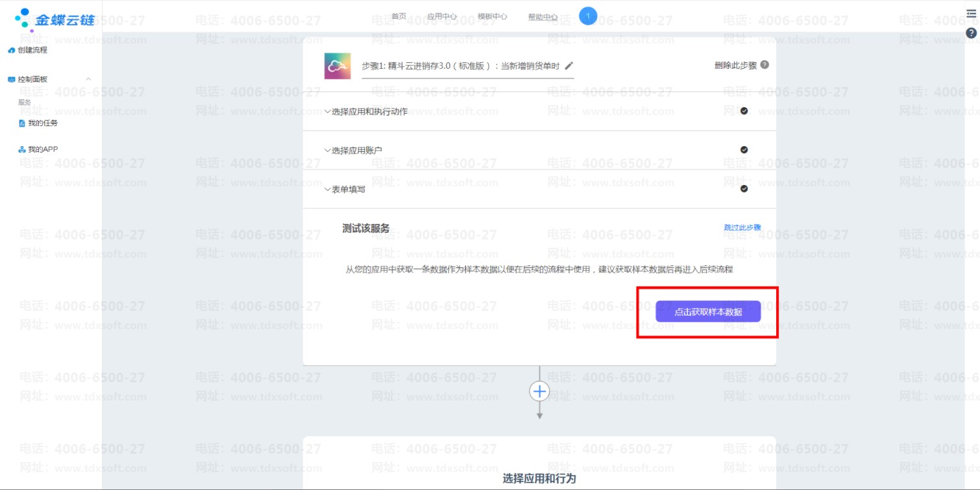
Task: Click the pencil icon to edit step name
Action: (569, 66)
